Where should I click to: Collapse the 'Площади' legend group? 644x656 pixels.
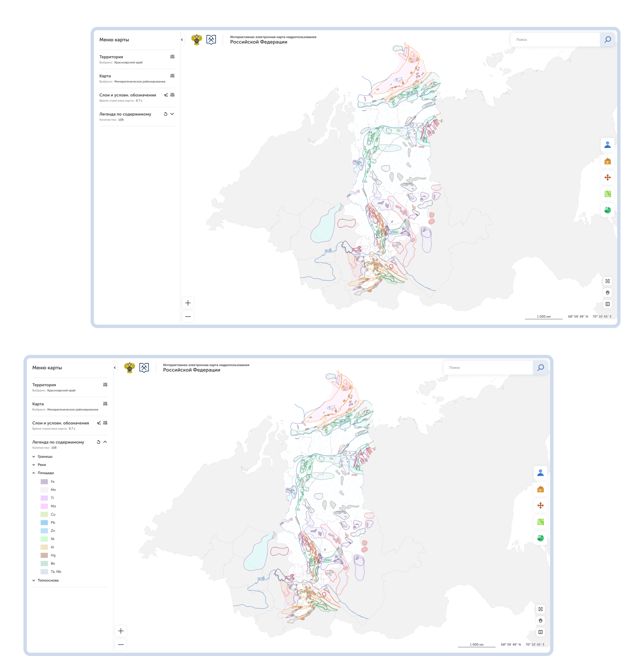(x=34, y=473)
